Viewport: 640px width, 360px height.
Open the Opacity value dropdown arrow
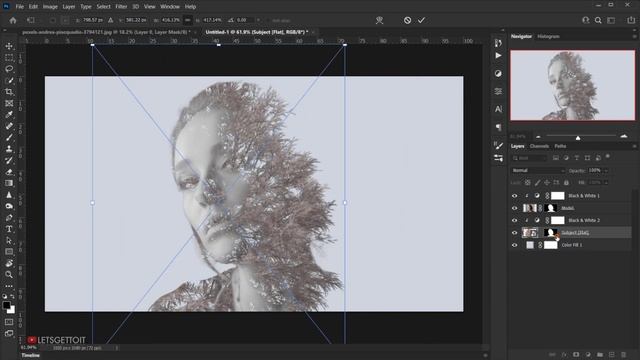pos(606,171)
